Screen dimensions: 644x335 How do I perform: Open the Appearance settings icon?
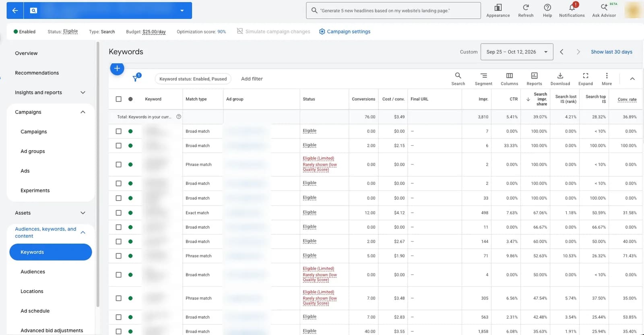(498, 10)
